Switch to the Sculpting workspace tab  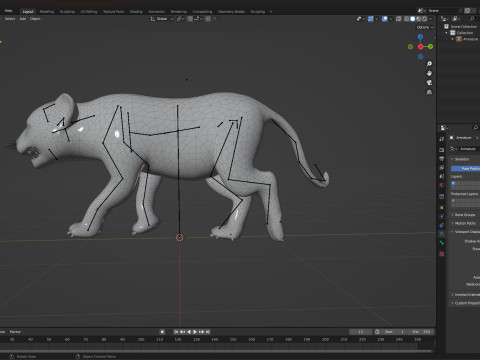(x=67, y=12)
